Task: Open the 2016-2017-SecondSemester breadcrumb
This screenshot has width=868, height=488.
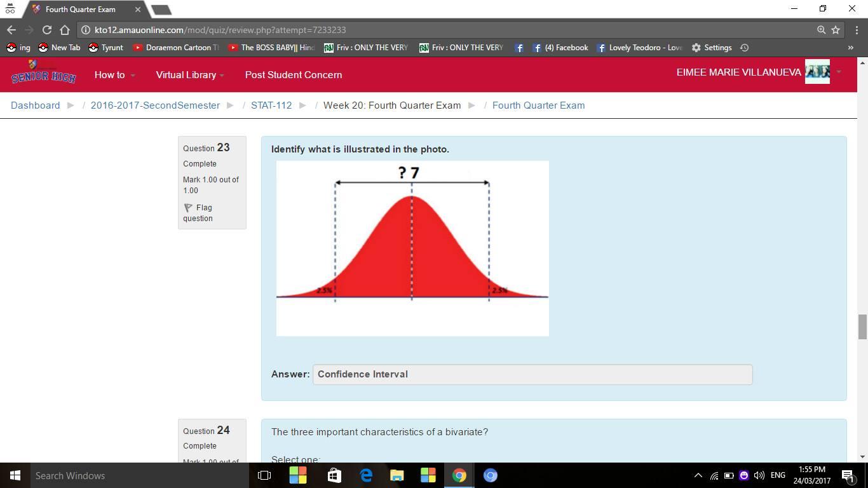Action: tap(155, 105)
